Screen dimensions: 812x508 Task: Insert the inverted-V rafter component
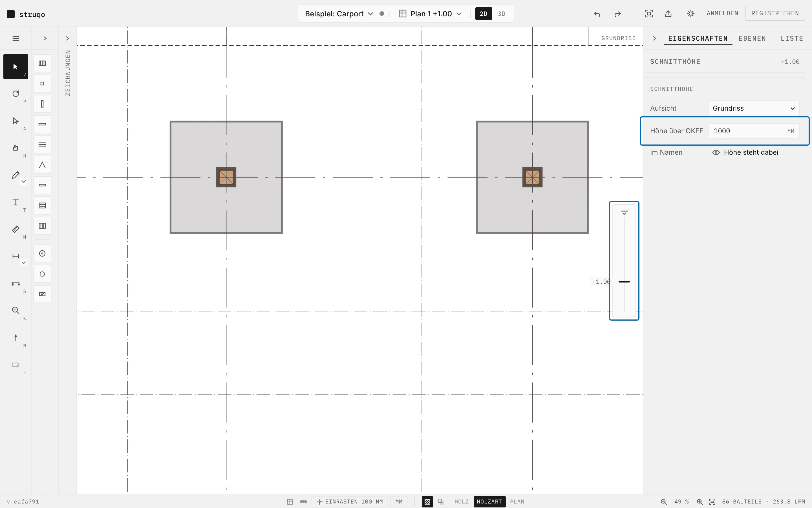tap(42, 165)
